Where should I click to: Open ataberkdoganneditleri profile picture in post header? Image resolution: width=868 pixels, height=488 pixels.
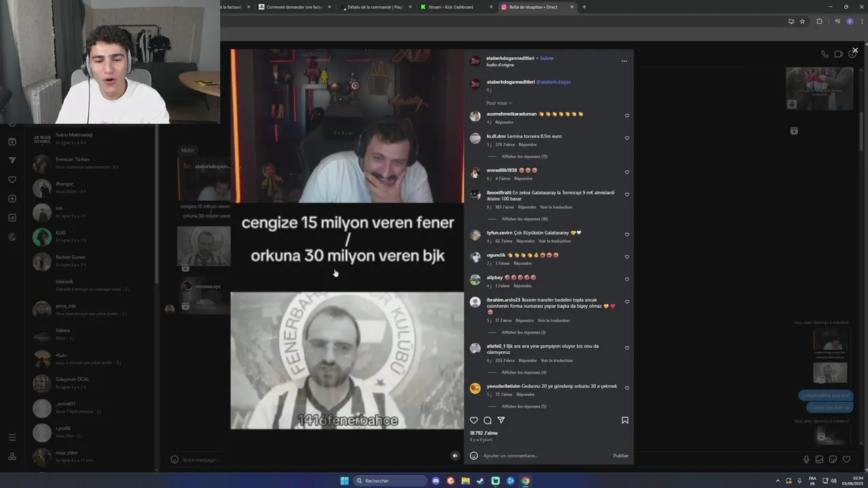[475, 61]
